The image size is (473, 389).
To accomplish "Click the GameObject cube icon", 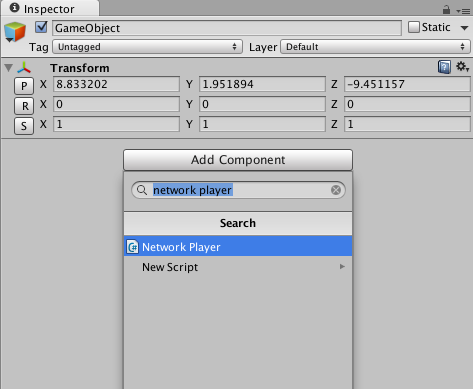I will click(x=15, y=32).
